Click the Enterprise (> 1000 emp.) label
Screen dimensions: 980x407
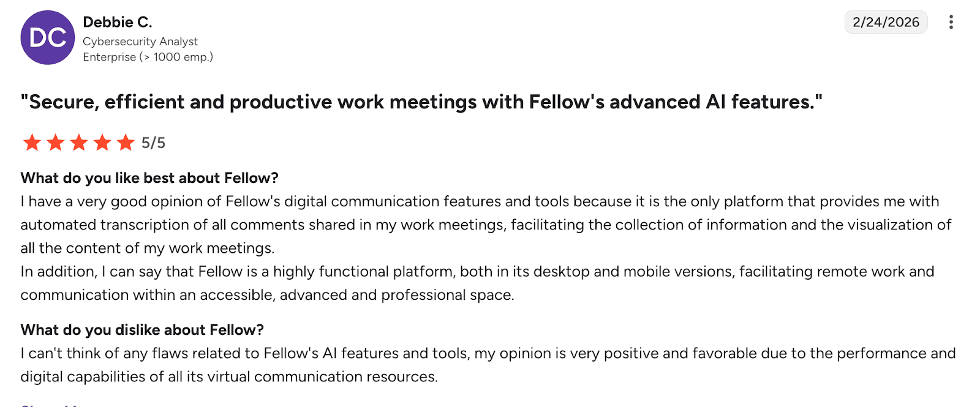coord(148,57)
